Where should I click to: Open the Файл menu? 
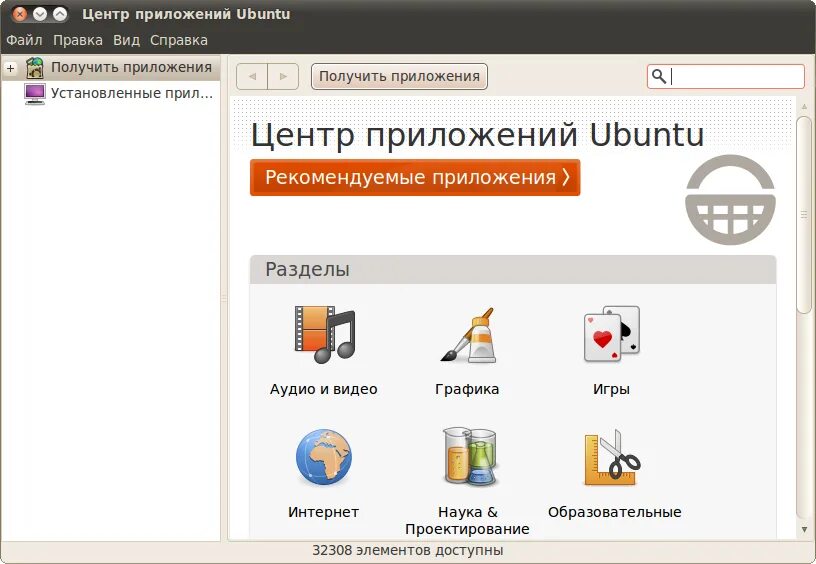click(x=24, y=40)
